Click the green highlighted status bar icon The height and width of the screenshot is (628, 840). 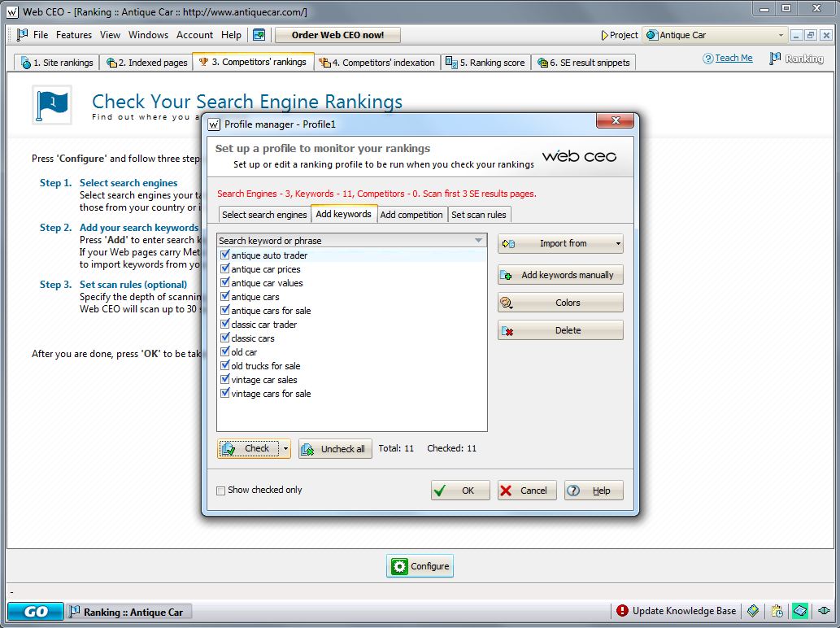(x=800, y=610)
